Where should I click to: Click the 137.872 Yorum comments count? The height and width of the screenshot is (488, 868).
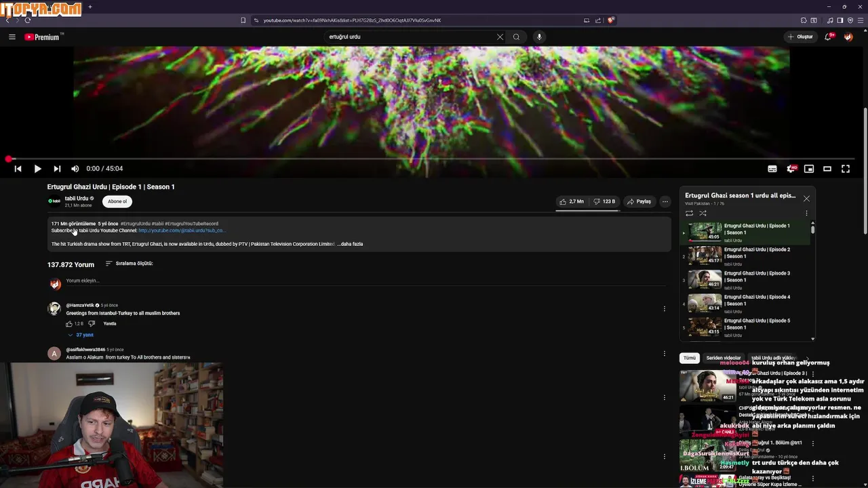pos(71,264)
